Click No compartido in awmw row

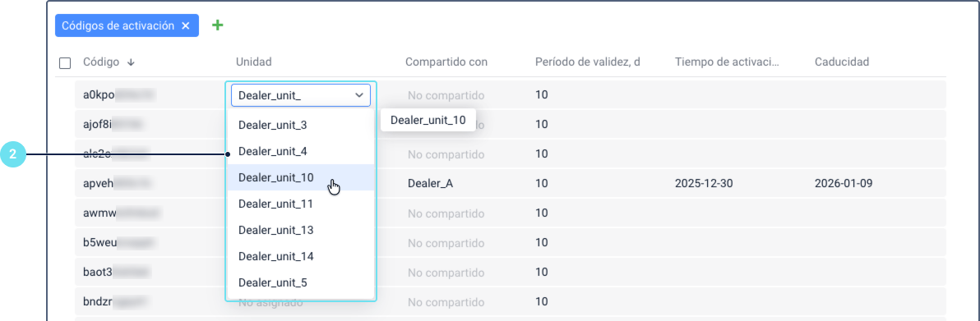pos(446,213)
